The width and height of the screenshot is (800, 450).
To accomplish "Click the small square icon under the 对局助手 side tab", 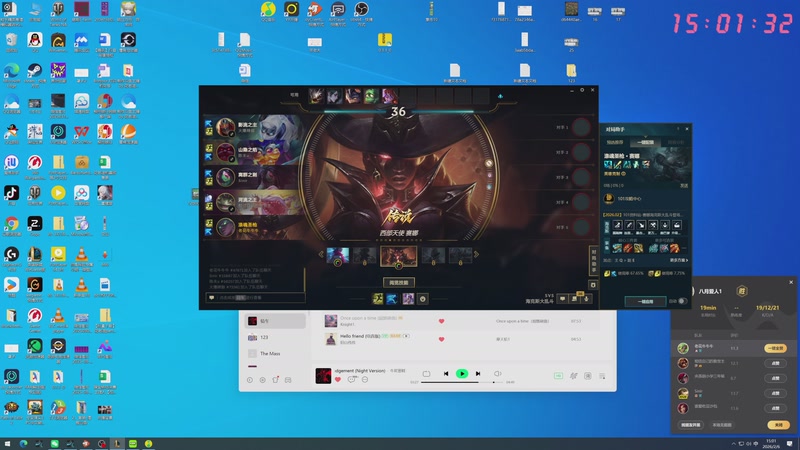I will (593, 285).
